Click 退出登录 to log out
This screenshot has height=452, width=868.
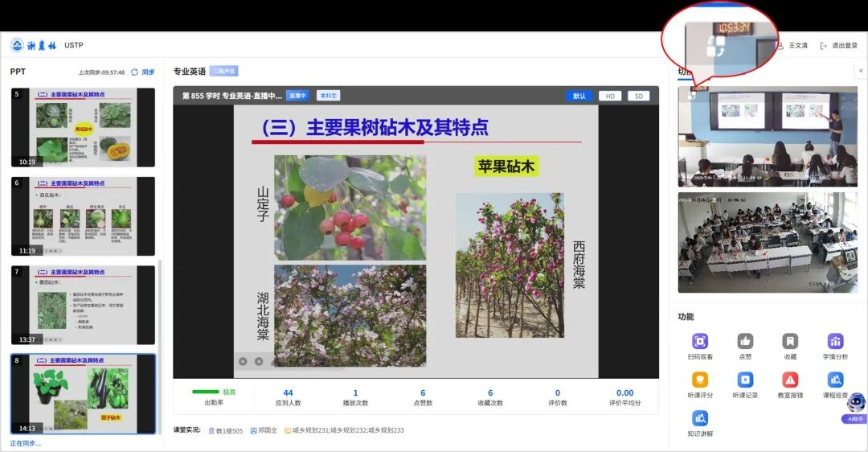838,46
